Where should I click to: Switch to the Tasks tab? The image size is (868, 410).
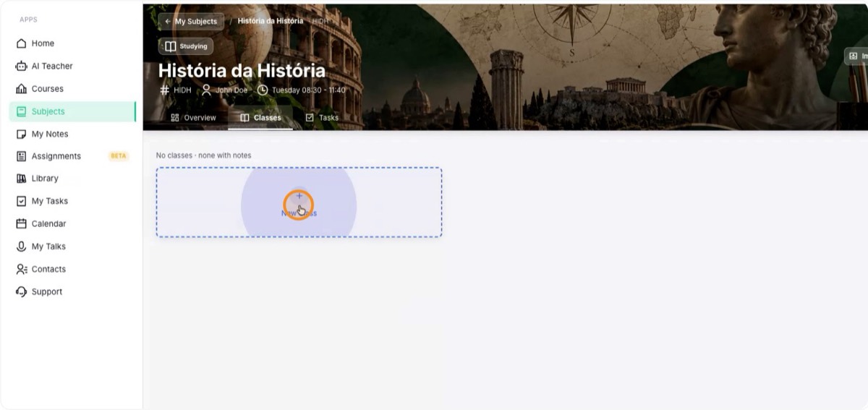tap(322, 118)
